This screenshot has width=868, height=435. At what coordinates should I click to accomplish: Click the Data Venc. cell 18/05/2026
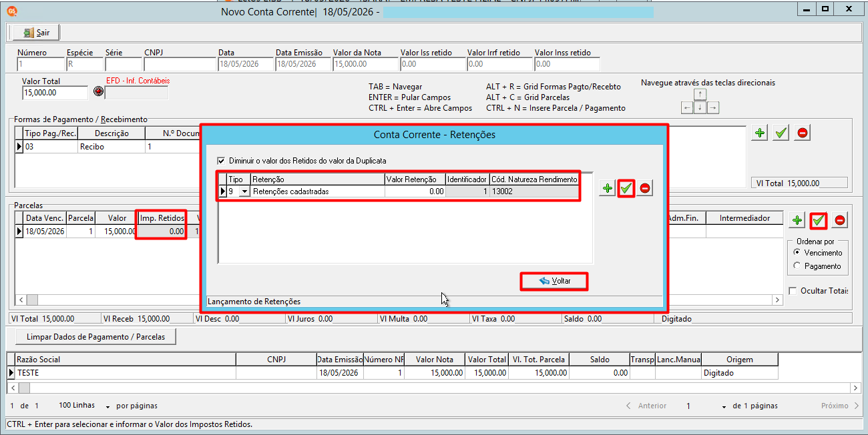point(45,232)
